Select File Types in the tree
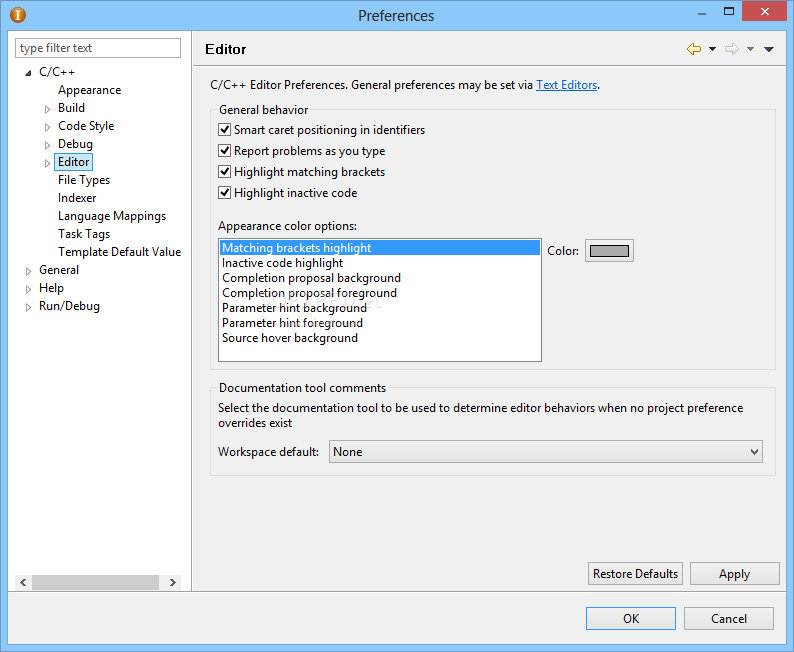 click(x=84, y=180)
